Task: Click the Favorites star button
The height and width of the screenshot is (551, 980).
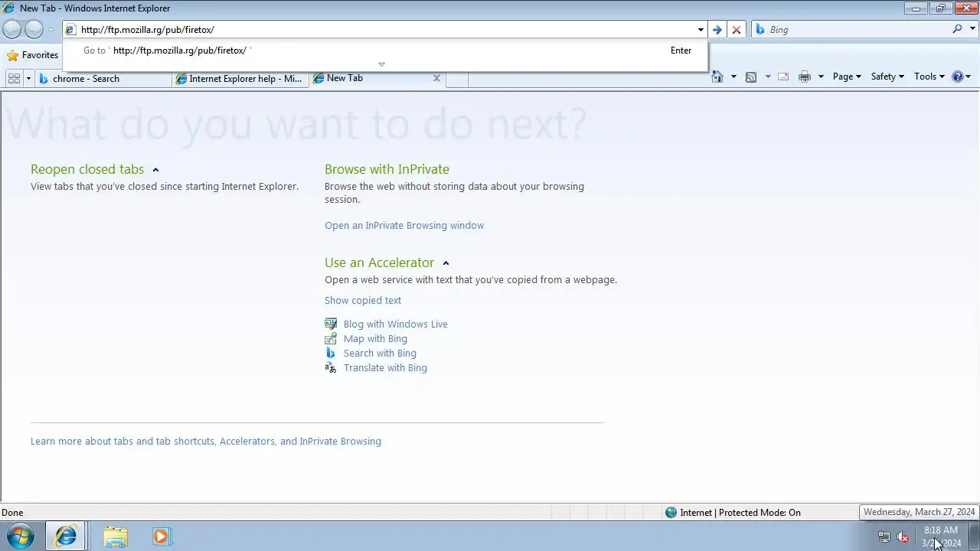Action: click(x=33, y=55)
